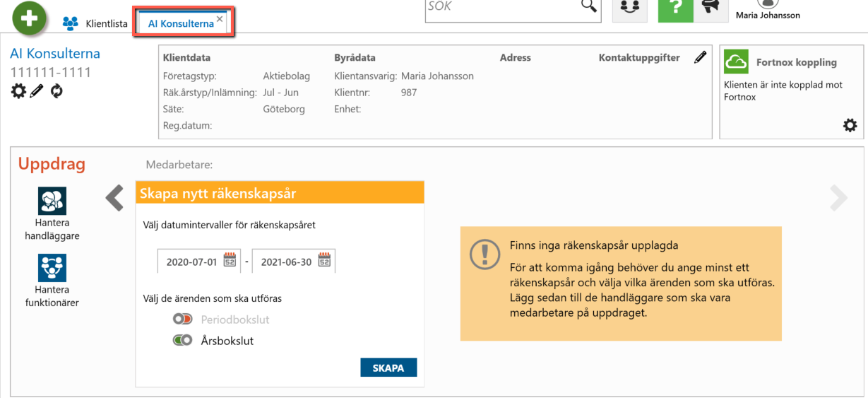The image size is (868, 398).
Task: Click the Adress column heading
Action: point(515,58)
